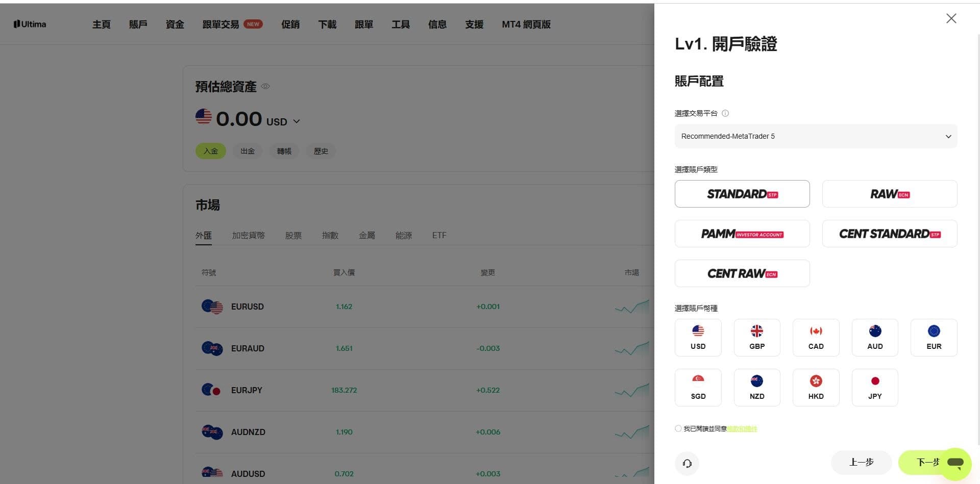Click the AUDUSD flag pair icon
Viewport: 980px width, 484px height.
point(212,473)
